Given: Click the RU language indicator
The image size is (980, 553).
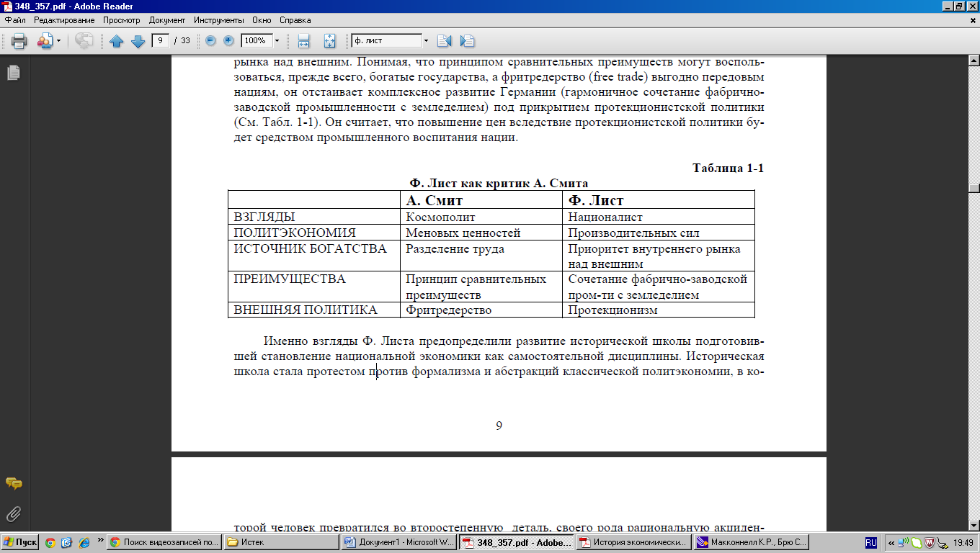Looking at the screenshot, I should click(x=871, y=542).
